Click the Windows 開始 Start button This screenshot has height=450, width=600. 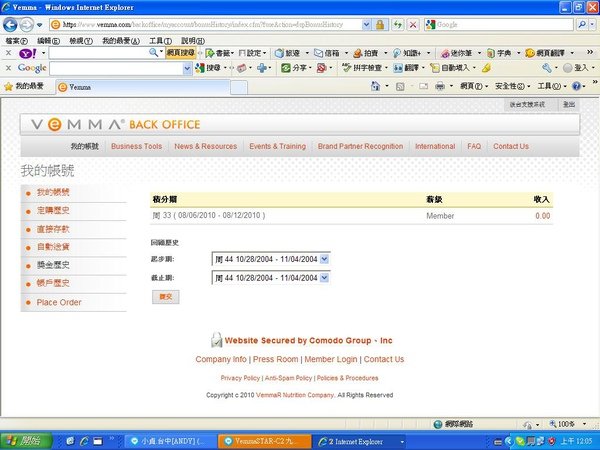tap(26, 441)
